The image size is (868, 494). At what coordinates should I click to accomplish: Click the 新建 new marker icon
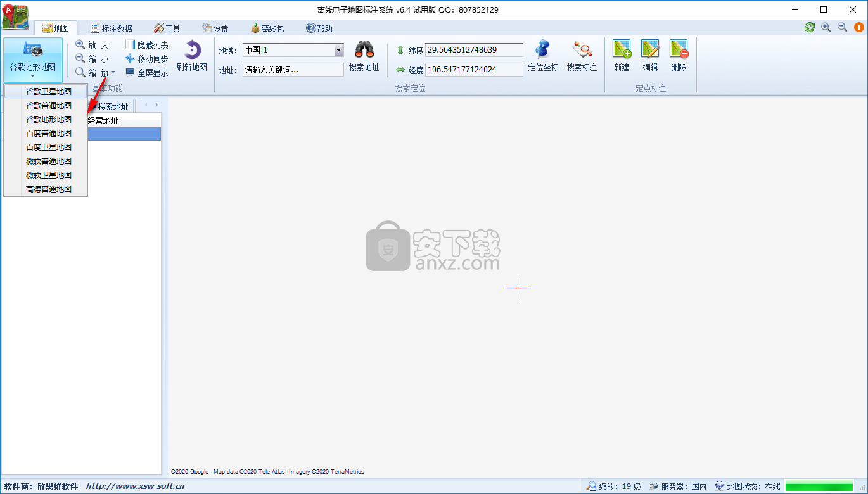[622, 49]
